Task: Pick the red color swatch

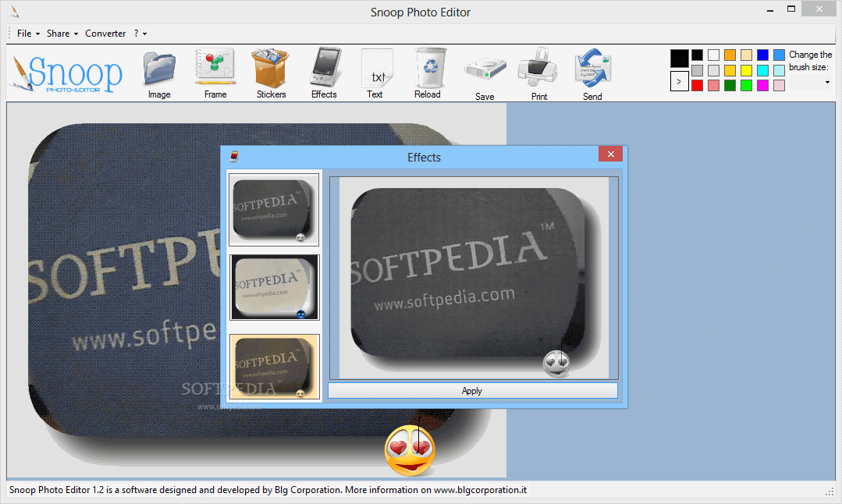Action: 697,85
